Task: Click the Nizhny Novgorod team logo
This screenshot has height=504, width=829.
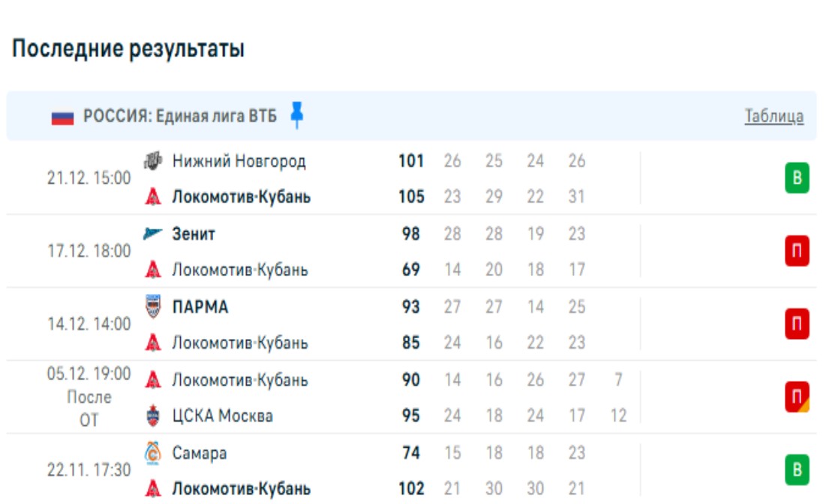Action: point(153,160)
